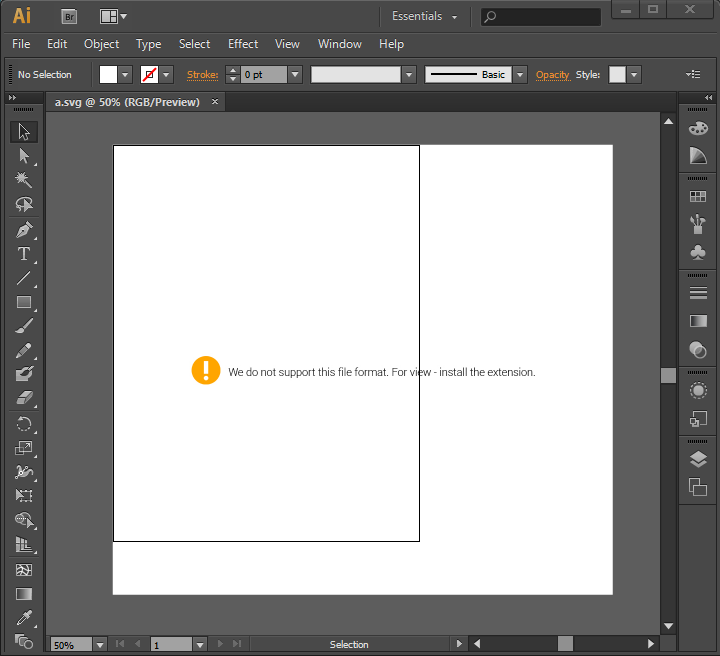Image resolution: width=720 pixels, height=656 pixels.
Task: Select the Mesh tool
Action: (x=24, y=570)
